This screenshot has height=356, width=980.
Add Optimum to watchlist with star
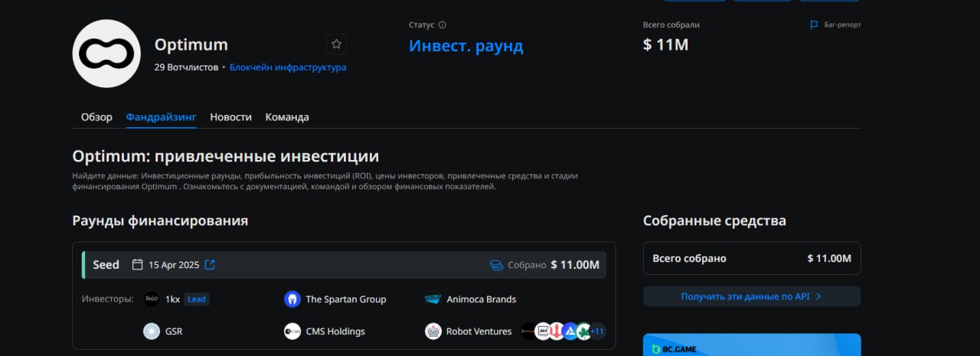coord(336,44)
